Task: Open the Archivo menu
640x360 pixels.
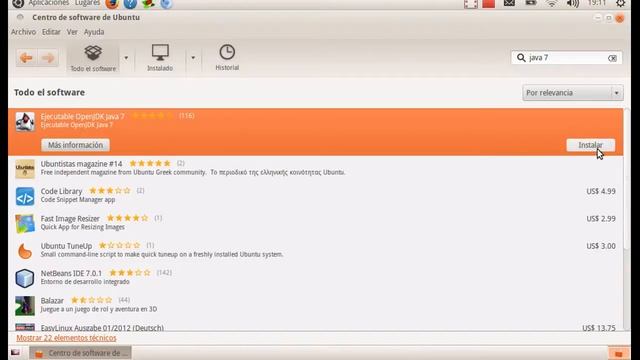Action: coord(23,32)
